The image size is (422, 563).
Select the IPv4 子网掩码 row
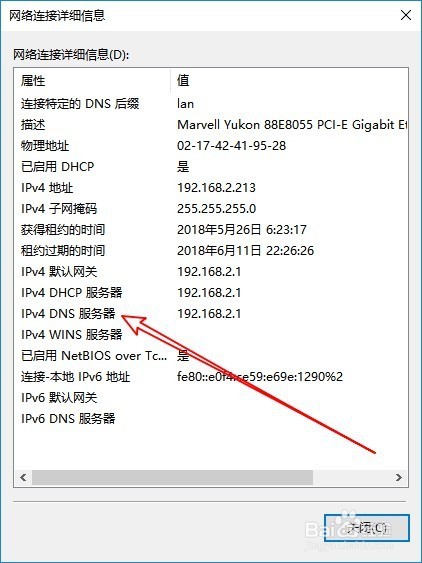(x=211, y=209)
